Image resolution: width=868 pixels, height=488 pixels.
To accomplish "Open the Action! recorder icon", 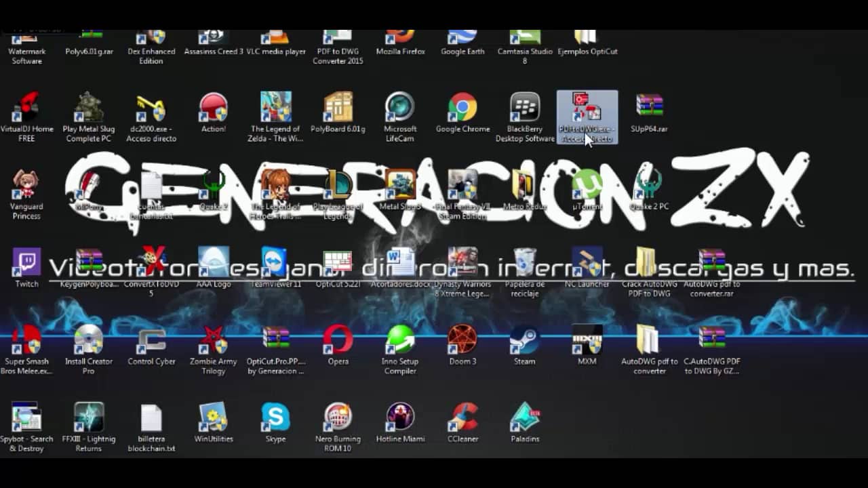I will (x=213, y=108).
